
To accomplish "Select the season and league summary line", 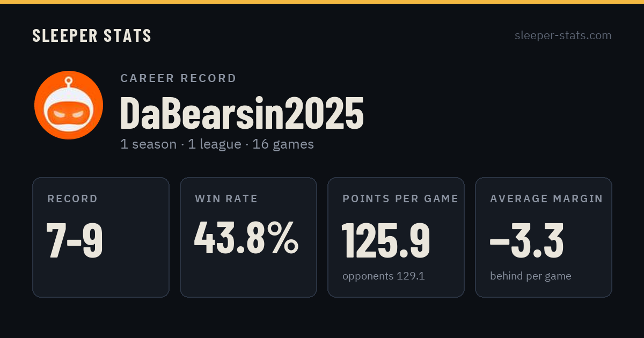I will 217,144.
